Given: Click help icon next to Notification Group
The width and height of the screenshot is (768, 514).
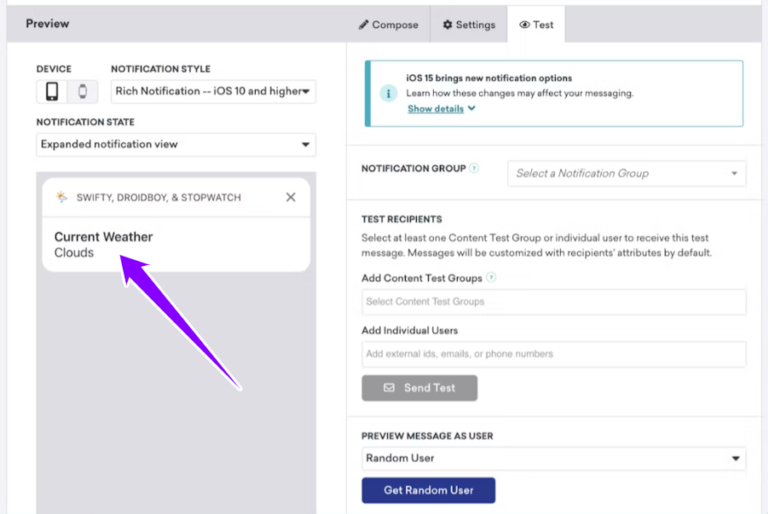Looking at the screenshot, I should (474, 168).
